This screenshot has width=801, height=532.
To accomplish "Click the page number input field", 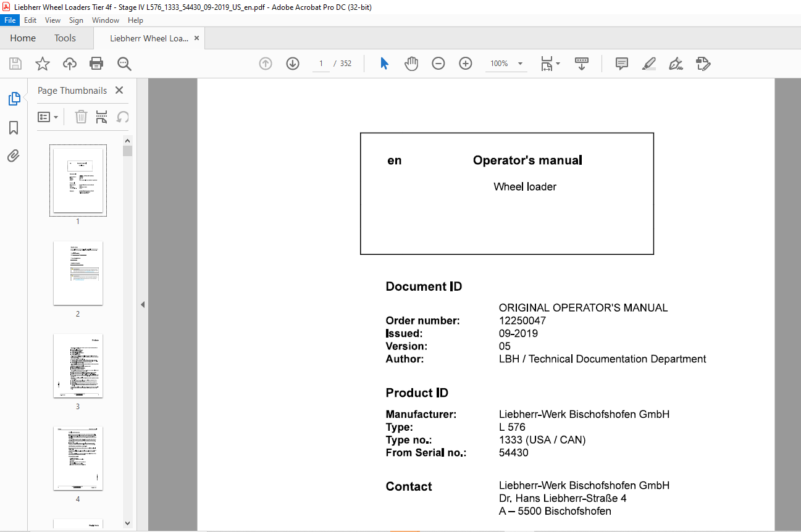I will pyautogui.click(x=321, y=64).
